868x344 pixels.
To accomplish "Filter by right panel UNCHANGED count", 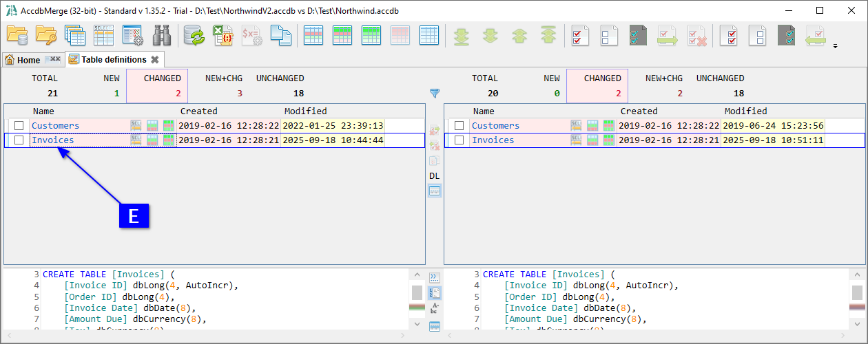I will tap(721, 86).
